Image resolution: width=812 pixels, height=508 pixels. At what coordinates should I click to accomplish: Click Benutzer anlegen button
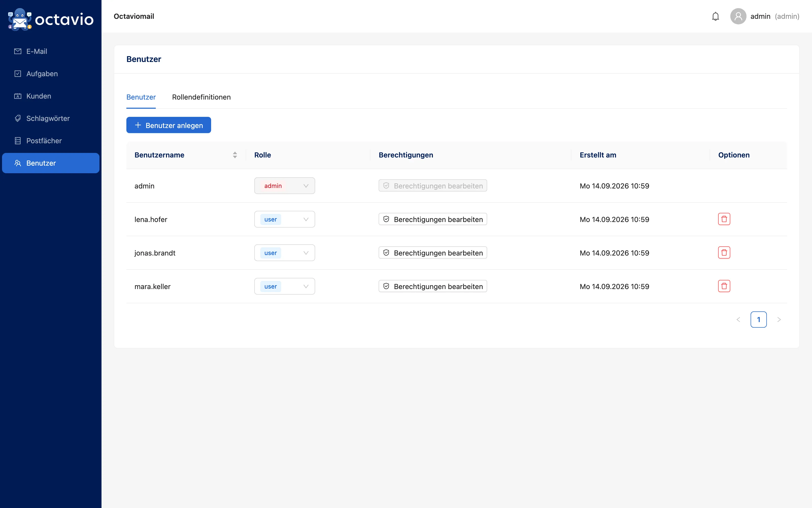pyautogui.click(x=168, y=125)
